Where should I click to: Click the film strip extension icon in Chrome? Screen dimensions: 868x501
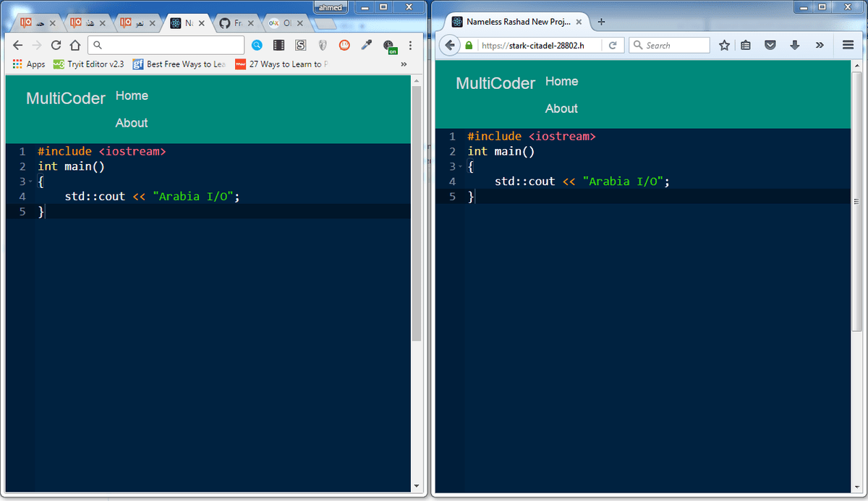pyautogui.click(x=278, y=45)
